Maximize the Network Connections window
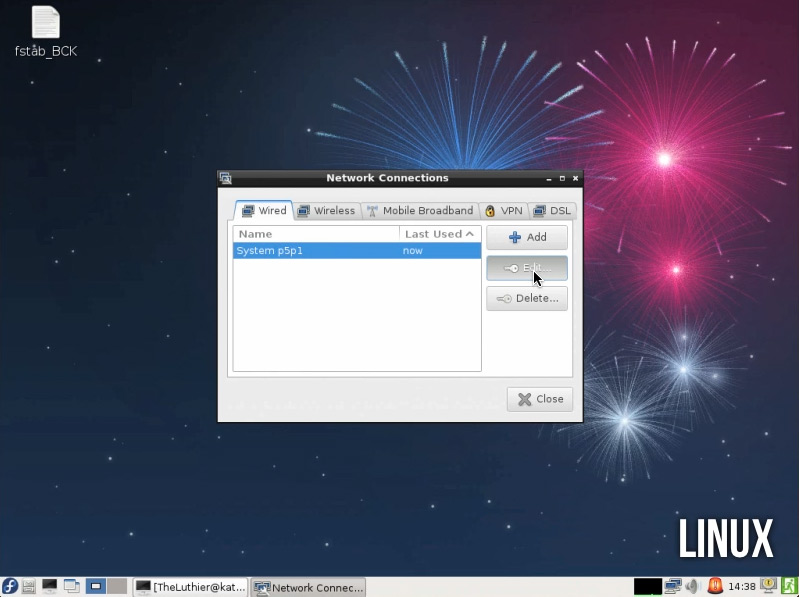This screenshot has width=799, height=597. tap(562, 178)
